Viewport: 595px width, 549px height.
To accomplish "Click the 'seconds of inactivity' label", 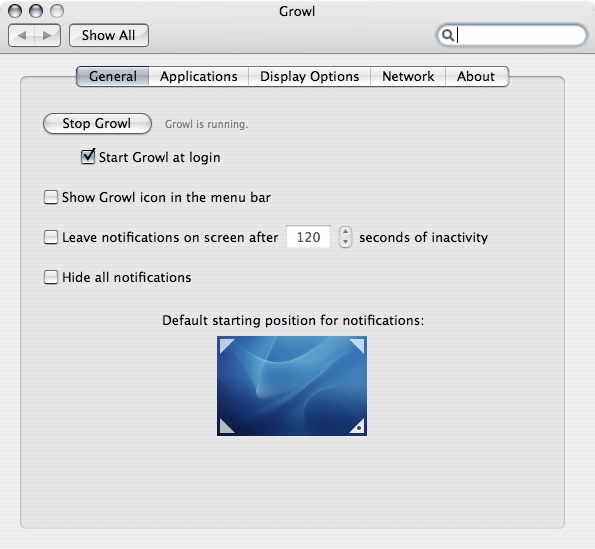I will (423, 238).
